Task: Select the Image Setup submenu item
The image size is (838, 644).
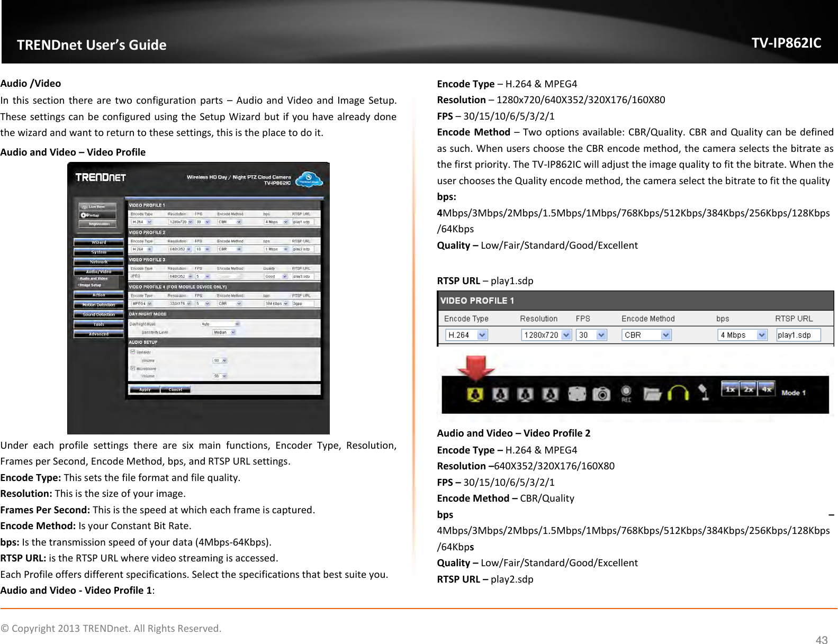Action: (90, 285)
